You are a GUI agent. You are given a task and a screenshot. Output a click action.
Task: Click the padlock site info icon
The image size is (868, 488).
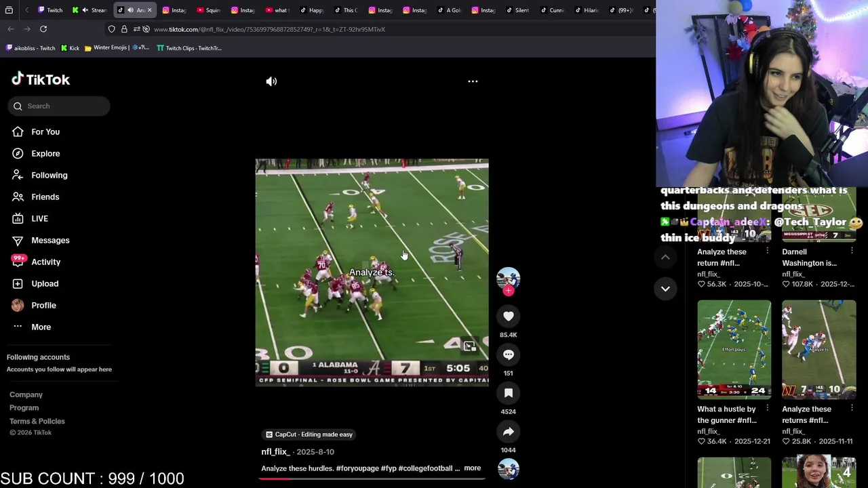(124, 29)
